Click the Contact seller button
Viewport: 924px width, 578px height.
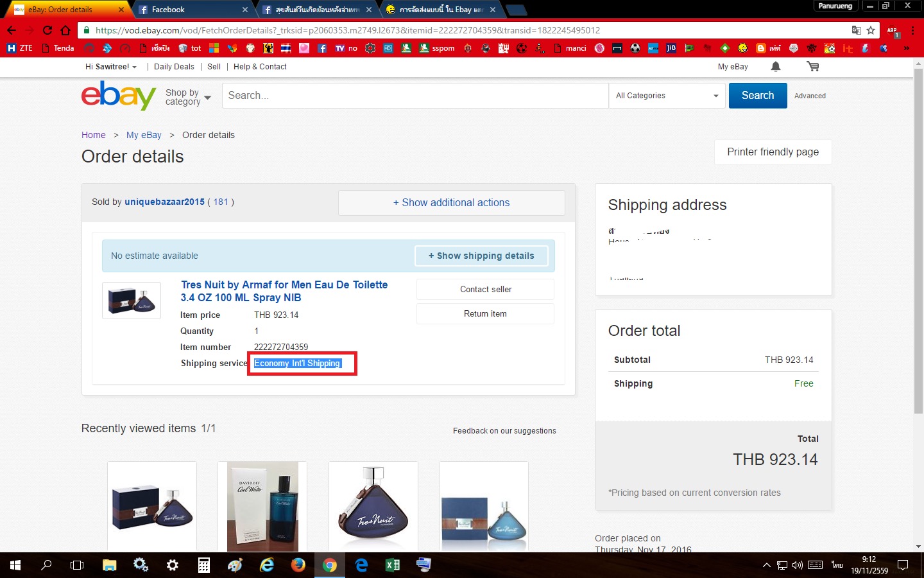(x=485, y=290)
